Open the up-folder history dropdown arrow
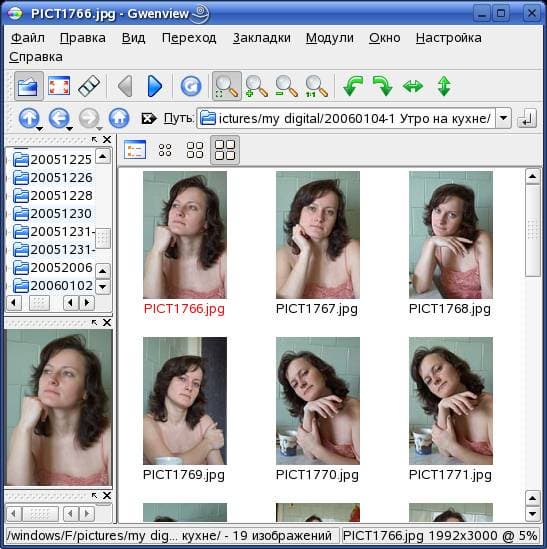The height and width of the screenshot is (549, 547). tap(40, 128)
